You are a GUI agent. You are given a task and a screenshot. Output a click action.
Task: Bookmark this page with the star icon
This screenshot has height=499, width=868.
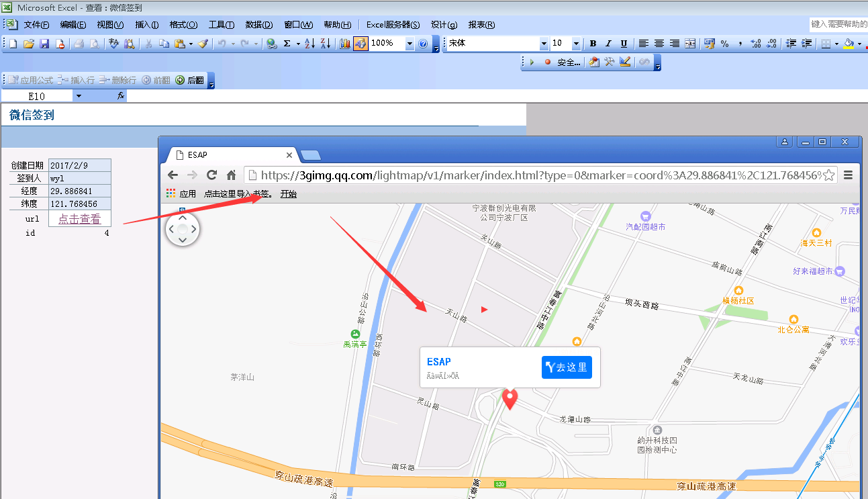[828, 175]
